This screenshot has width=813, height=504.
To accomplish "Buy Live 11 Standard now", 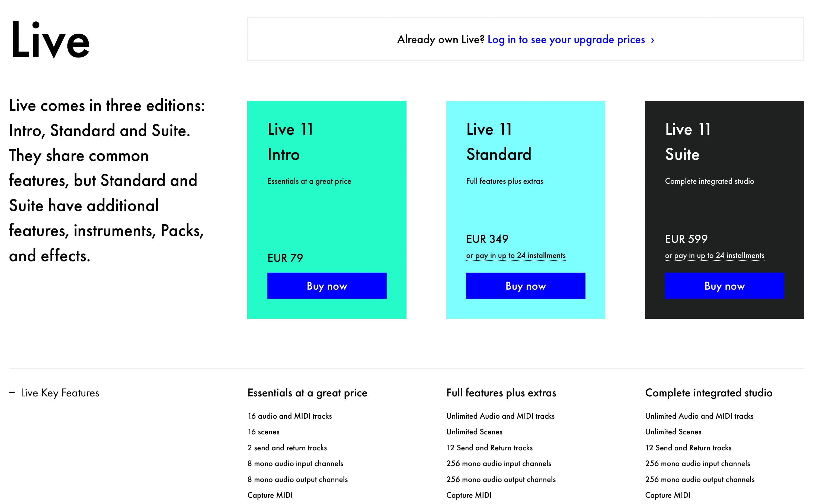I will (526, 286).
